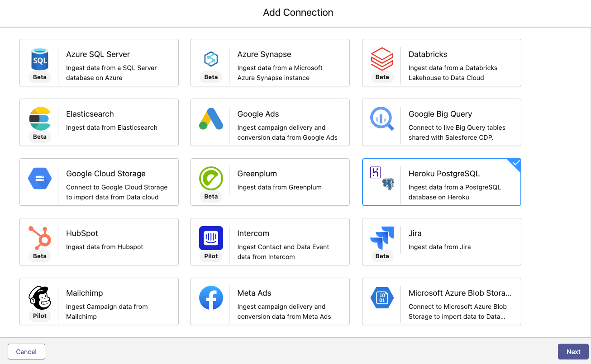Pick the Databricks heading
591x364 pixels.
click(428, 54)
